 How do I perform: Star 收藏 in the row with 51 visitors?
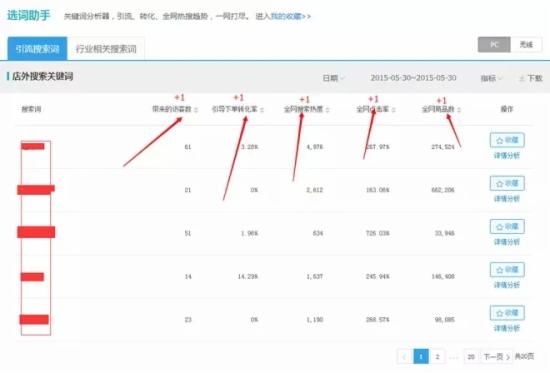click(507, 227)
